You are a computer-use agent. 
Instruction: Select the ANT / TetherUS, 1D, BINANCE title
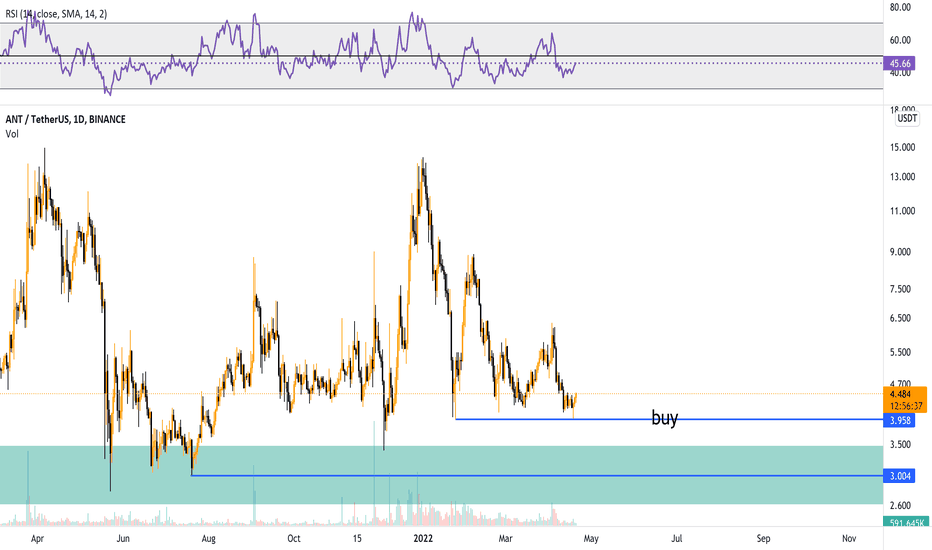65,120
